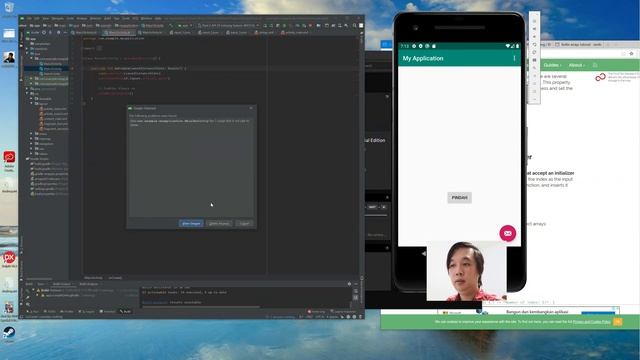Click the Steam desktop icon
The width and height of the screenshot is (640, 360).
[9, 334]
